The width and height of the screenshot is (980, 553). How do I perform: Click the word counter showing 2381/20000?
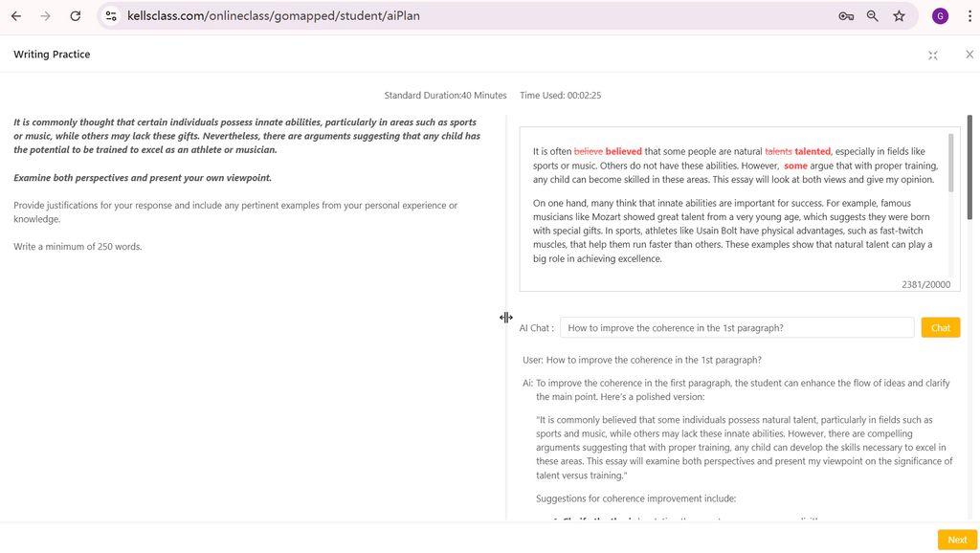pos(924,284)
